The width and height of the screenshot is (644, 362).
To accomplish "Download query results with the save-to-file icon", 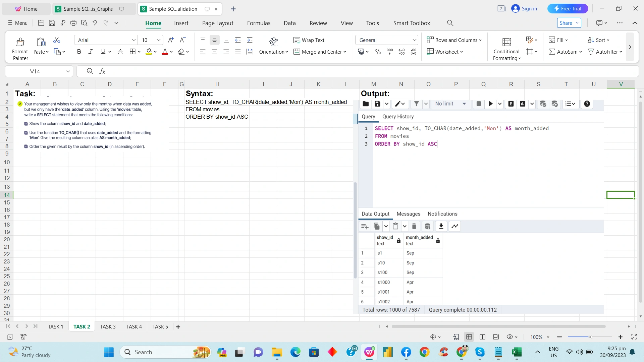I will click(x=441, y=226).
